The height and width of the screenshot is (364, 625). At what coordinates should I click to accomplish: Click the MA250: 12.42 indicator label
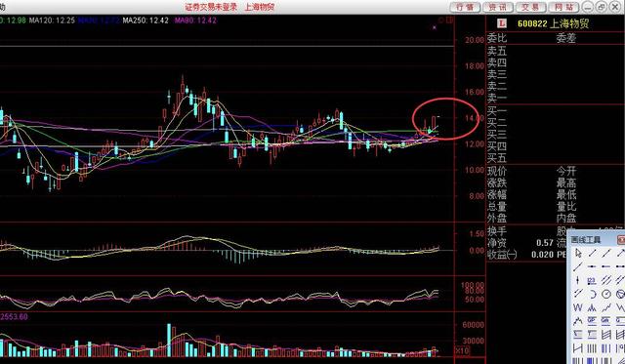146,20
